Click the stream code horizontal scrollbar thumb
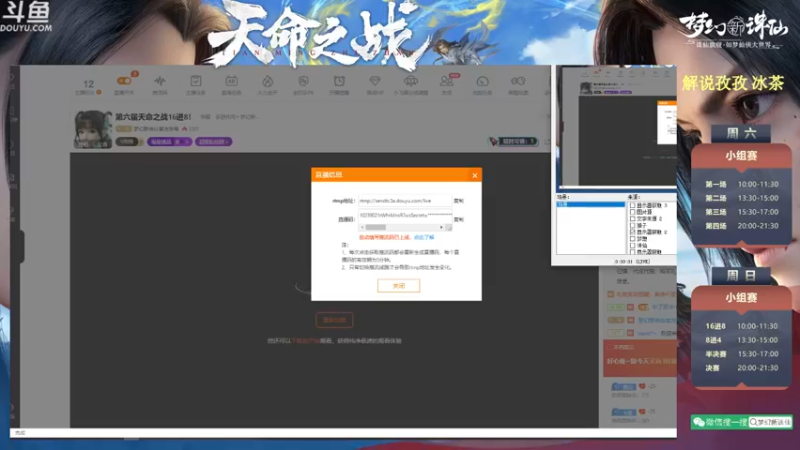 tap(376, 227)
